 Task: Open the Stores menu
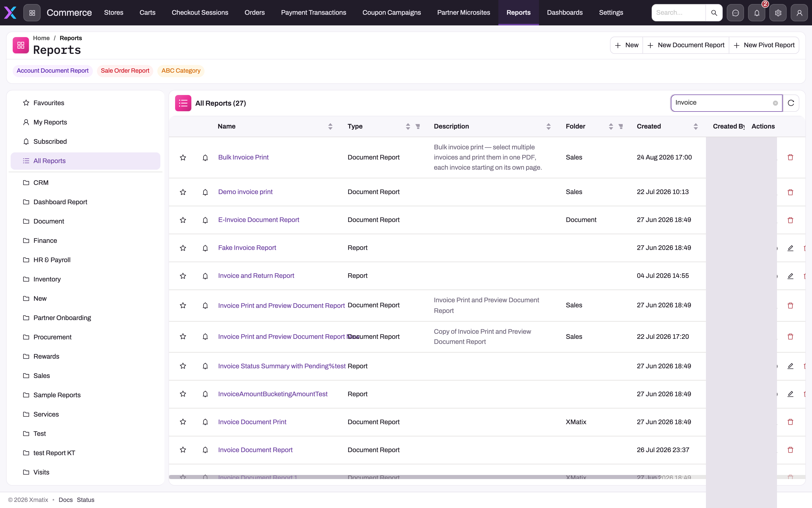pos(114,13)
